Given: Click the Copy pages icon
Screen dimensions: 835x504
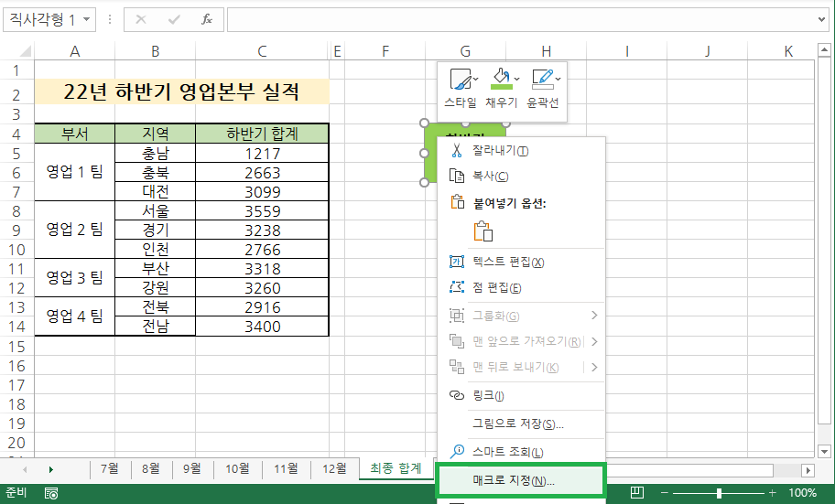Looking at the screenshot, I should point(456,176).
